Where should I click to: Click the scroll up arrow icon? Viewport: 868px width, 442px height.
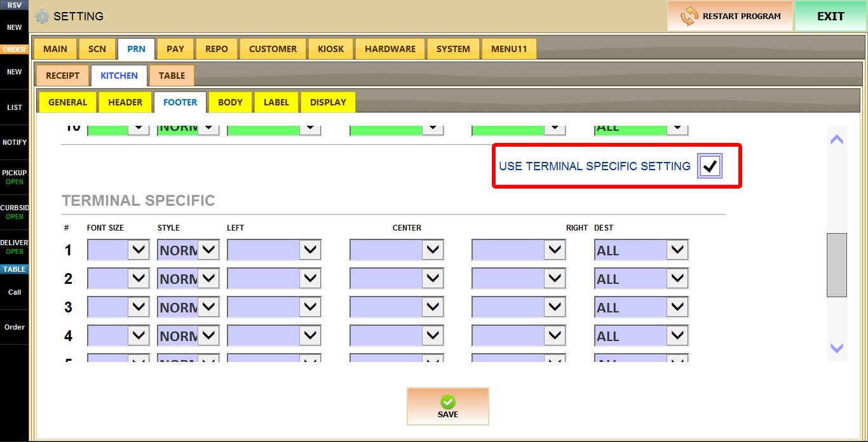coord(837,140)
